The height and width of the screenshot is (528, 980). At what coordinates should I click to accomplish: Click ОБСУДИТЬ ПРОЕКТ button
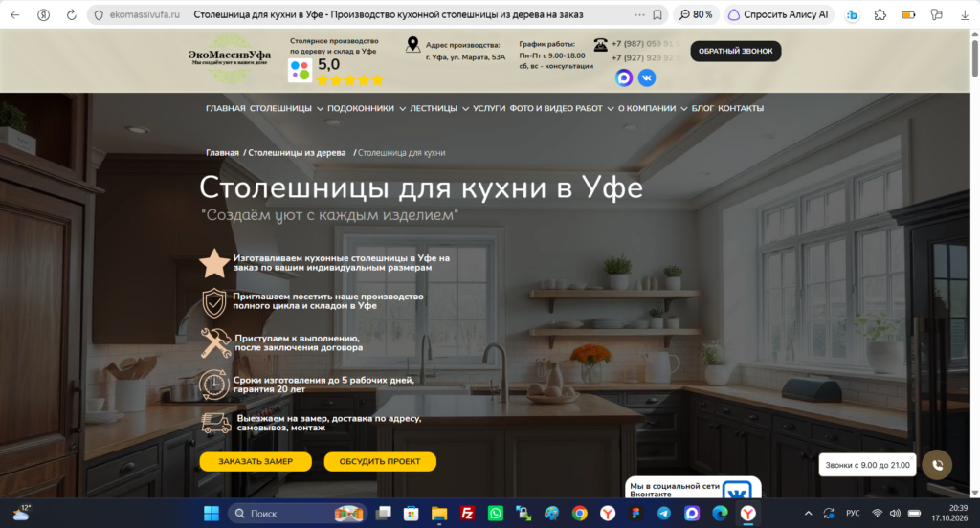click(380, 461)
